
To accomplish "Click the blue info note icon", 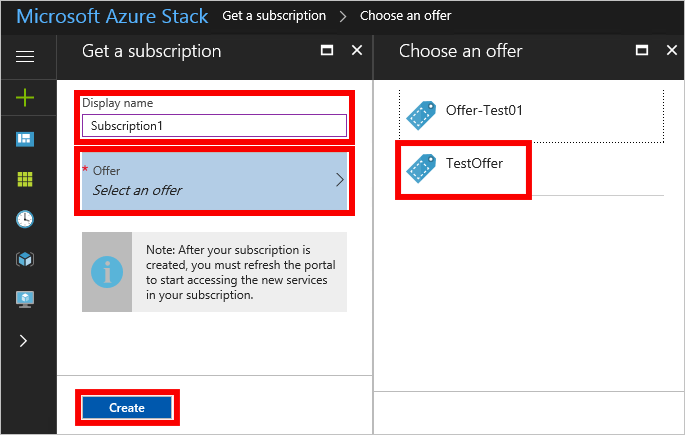I will [x=107, y=271].
